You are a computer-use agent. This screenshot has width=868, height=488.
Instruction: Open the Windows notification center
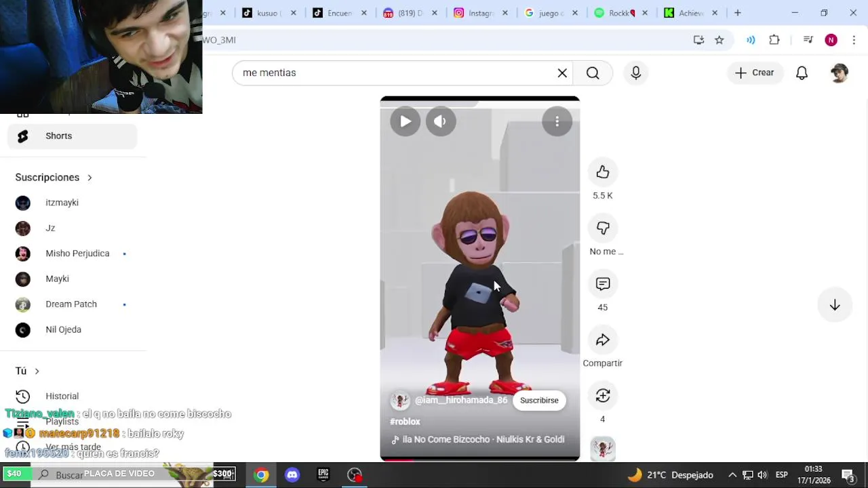pyautogui.click(x=848, y=475)
